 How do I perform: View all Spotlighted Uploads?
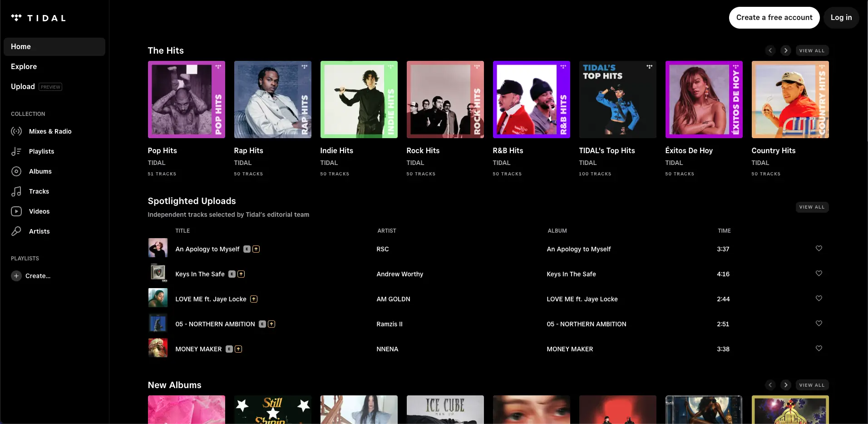(x=812, y=207)
